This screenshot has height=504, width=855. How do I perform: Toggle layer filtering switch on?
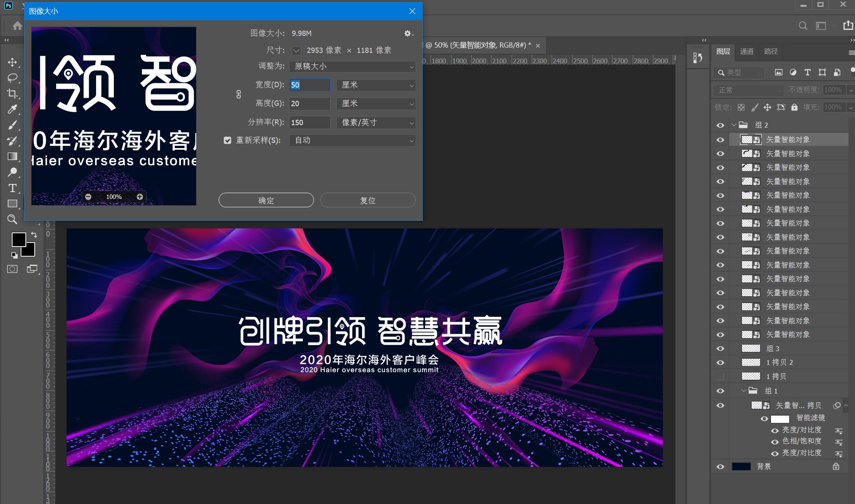[853, 72]
